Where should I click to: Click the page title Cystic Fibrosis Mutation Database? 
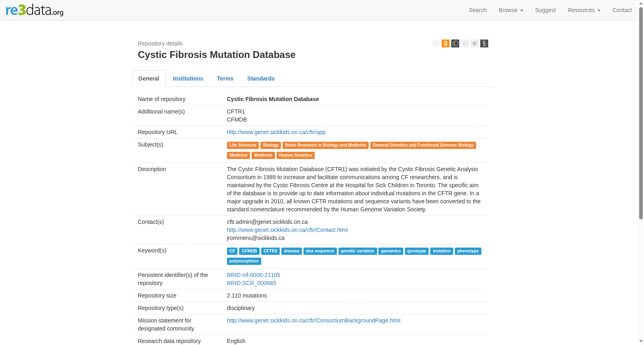pos(217,55)
